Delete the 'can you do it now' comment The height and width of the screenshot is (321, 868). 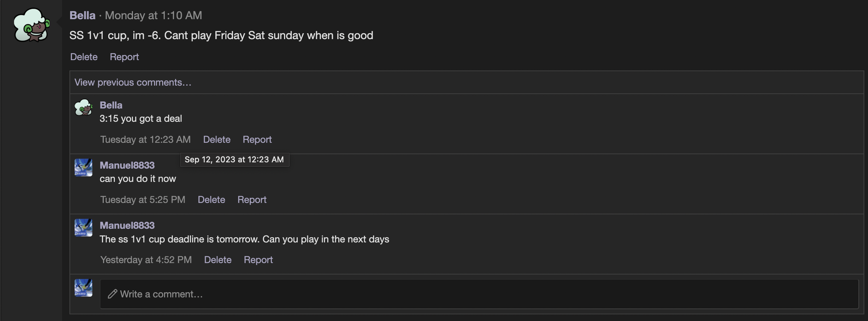[211, 200]
